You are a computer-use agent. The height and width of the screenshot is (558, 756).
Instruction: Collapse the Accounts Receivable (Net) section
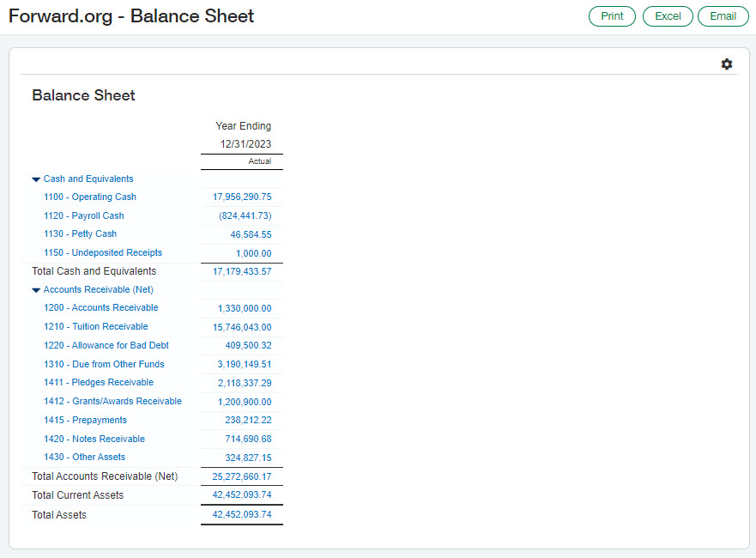click(36, 290)
